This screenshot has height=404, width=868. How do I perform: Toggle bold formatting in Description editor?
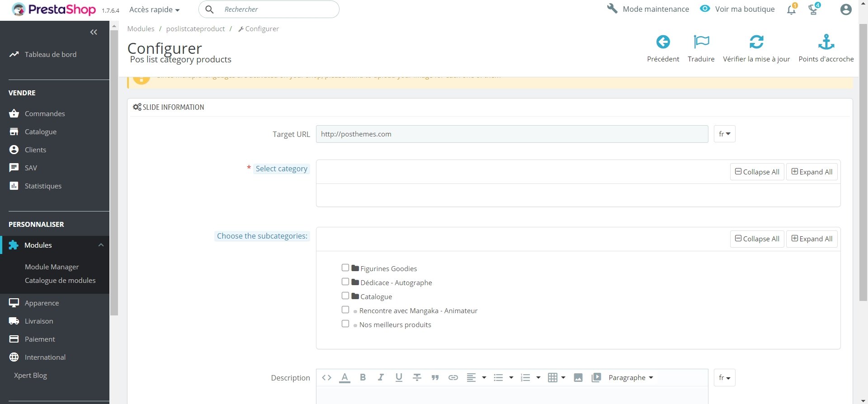[363, 377]
